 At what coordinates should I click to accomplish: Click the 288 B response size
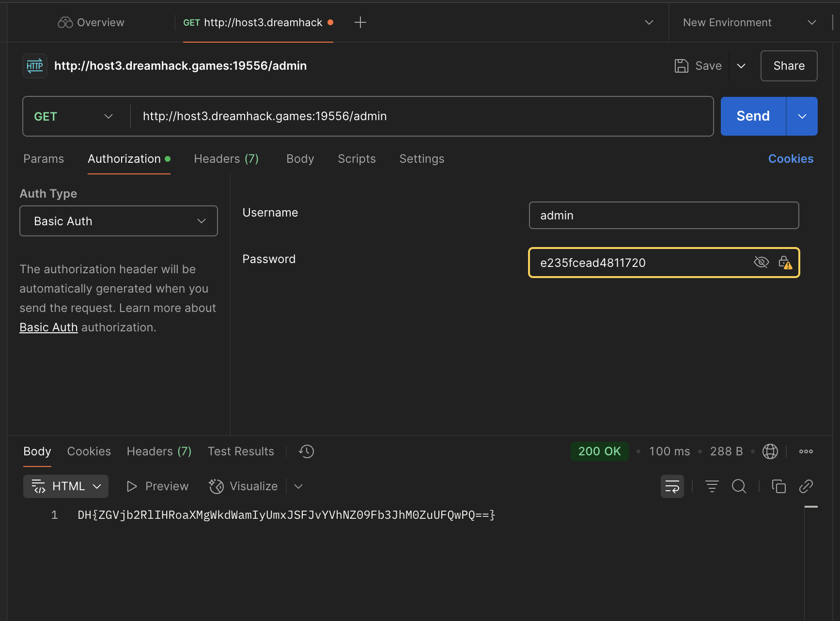point(726,451)
